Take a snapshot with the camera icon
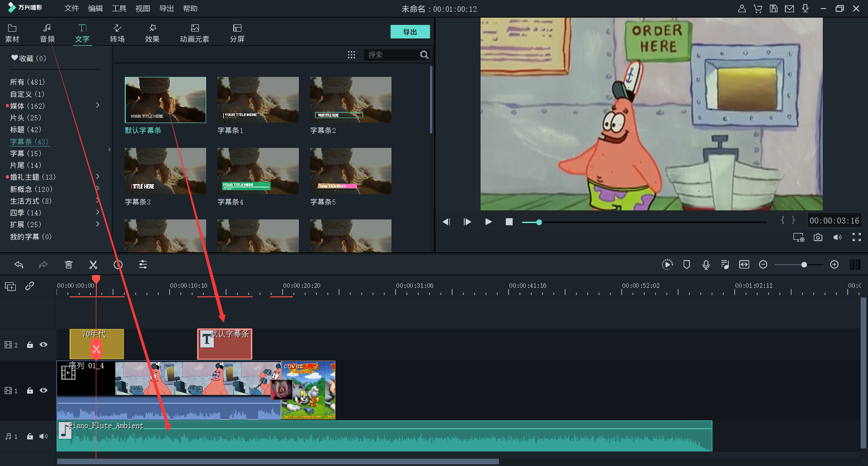This screenshot has width=868, height=466. (x=818, y=238)
